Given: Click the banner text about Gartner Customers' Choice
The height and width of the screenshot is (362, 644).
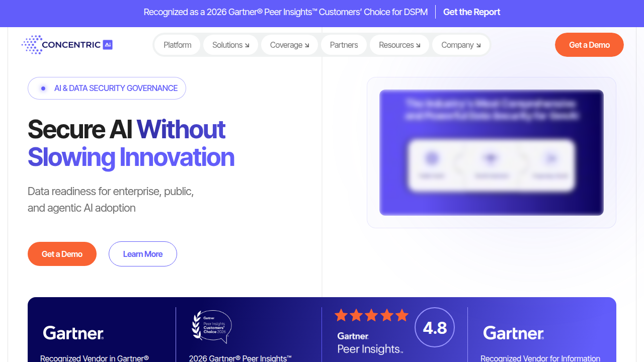Looking at the screenshot, I should 286,12.
